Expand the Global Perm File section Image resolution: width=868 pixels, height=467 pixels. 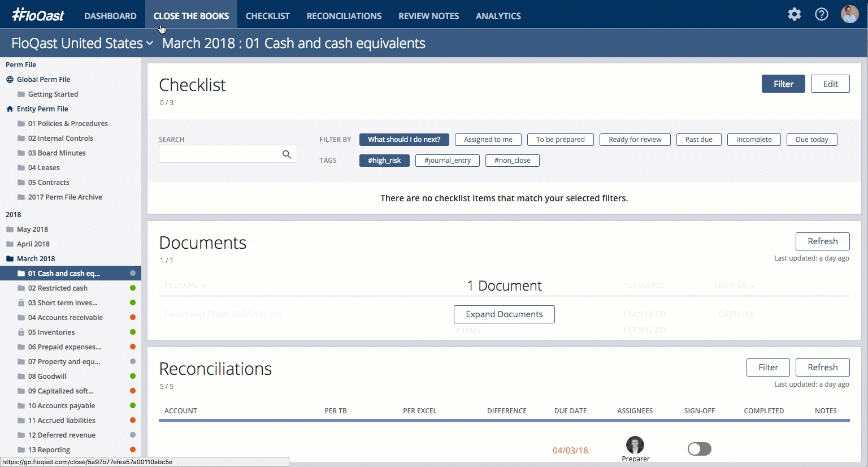(44, 80)
